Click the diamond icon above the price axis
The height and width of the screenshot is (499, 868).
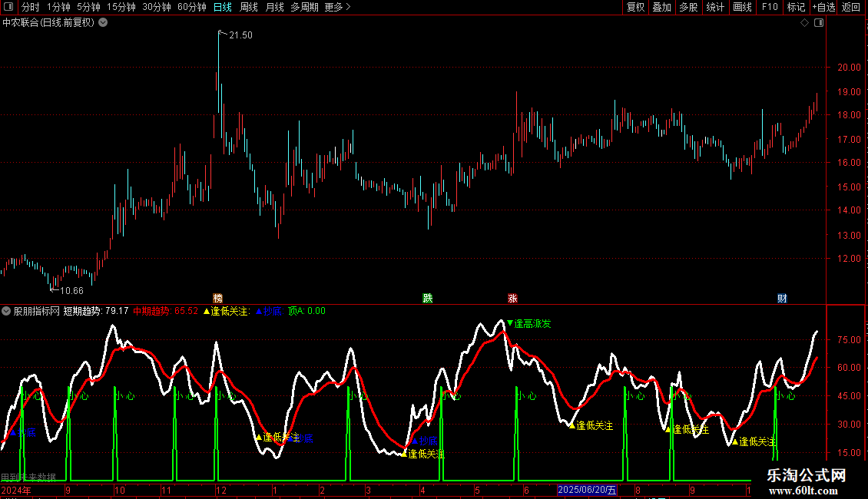pos(805,23)
